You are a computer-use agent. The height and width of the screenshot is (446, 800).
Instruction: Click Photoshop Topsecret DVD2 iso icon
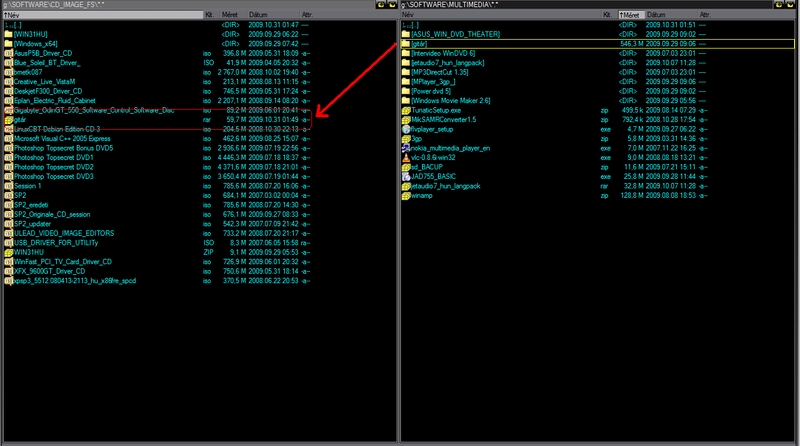(8, 167)
